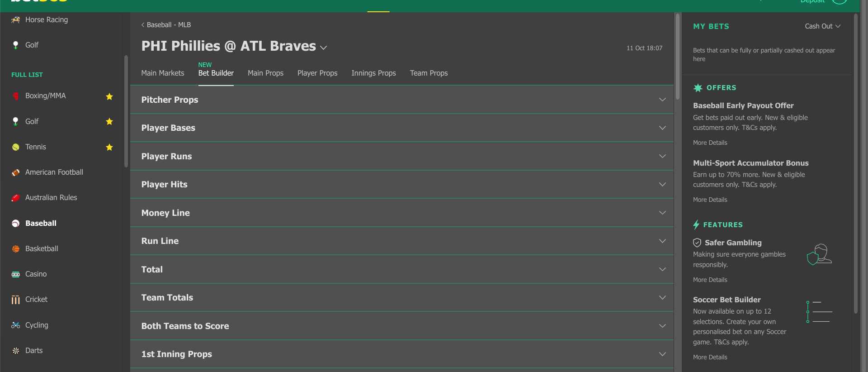
Task: Click the Boxing/MMA glove icon
Action: [x=16, y=96]
